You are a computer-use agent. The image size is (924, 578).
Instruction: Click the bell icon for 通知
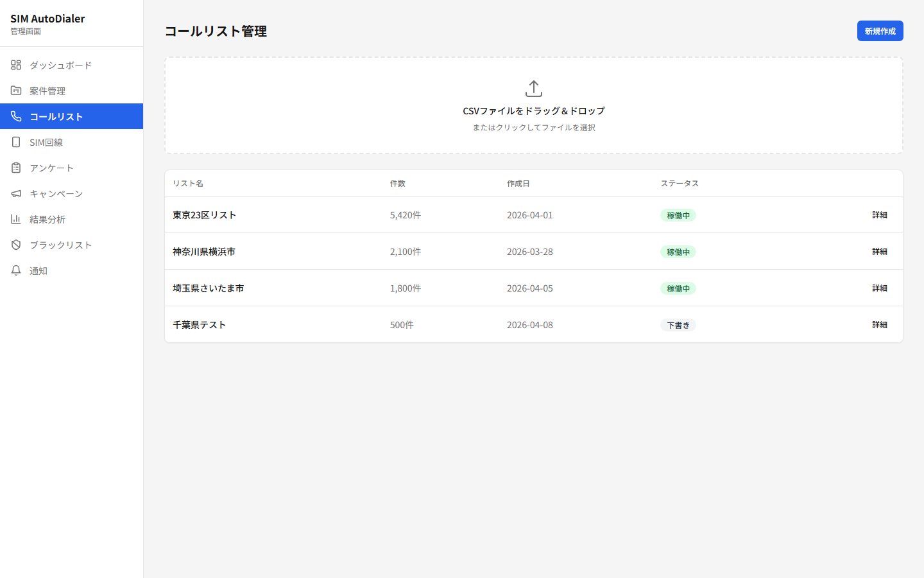point(16,270)
